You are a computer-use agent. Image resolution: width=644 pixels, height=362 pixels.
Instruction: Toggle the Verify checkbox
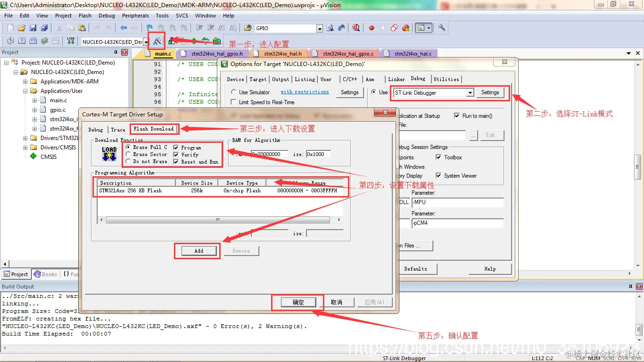click(176, 155)
